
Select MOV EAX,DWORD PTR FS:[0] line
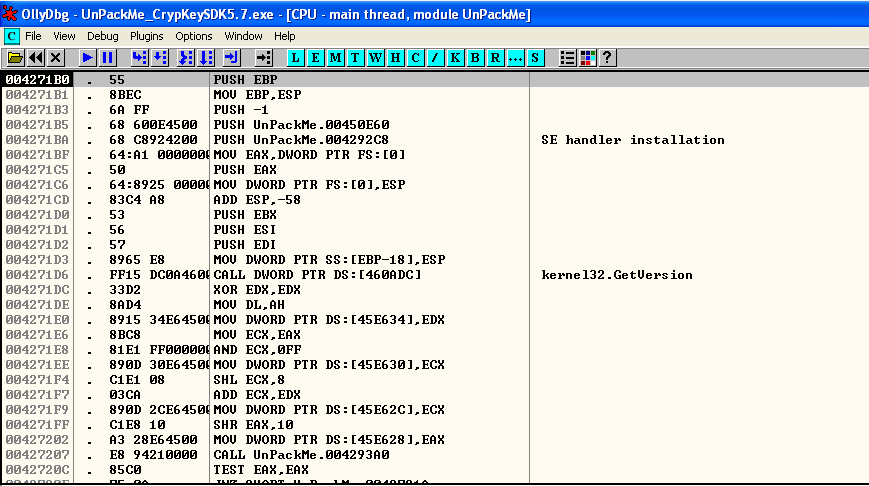309,155
